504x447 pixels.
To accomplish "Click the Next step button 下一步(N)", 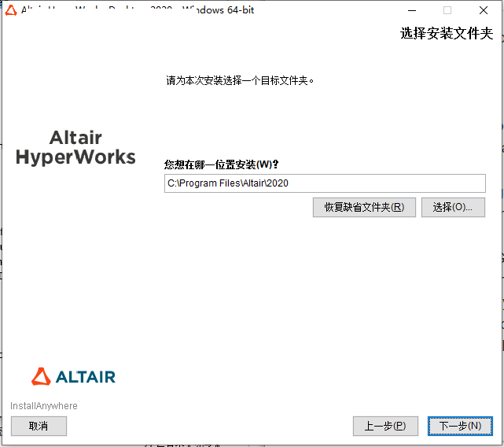I will click(460, 426).
